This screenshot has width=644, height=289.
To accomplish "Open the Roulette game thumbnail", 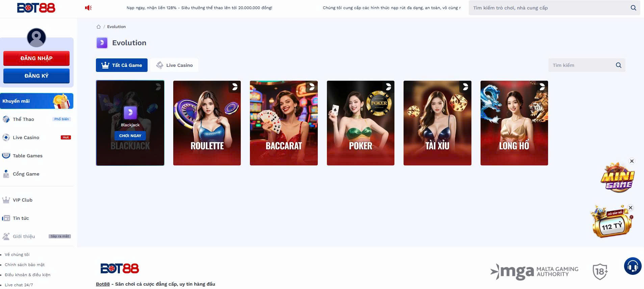I will pos(207,123).
